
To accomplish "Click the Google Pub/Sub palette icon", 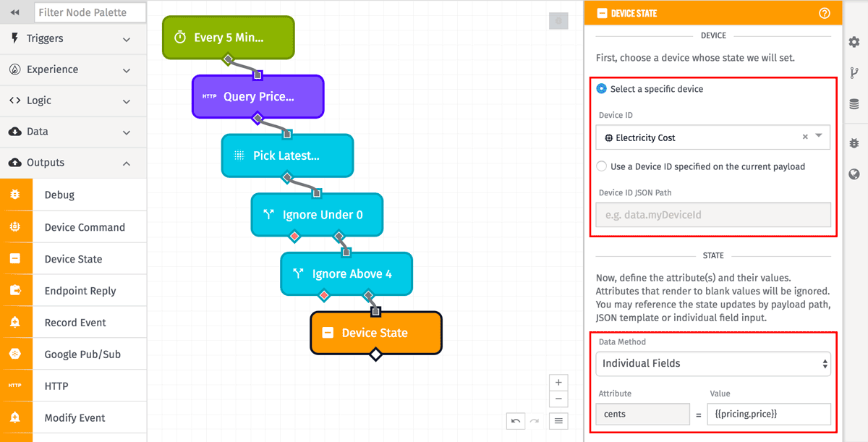I will pos(15,354).
